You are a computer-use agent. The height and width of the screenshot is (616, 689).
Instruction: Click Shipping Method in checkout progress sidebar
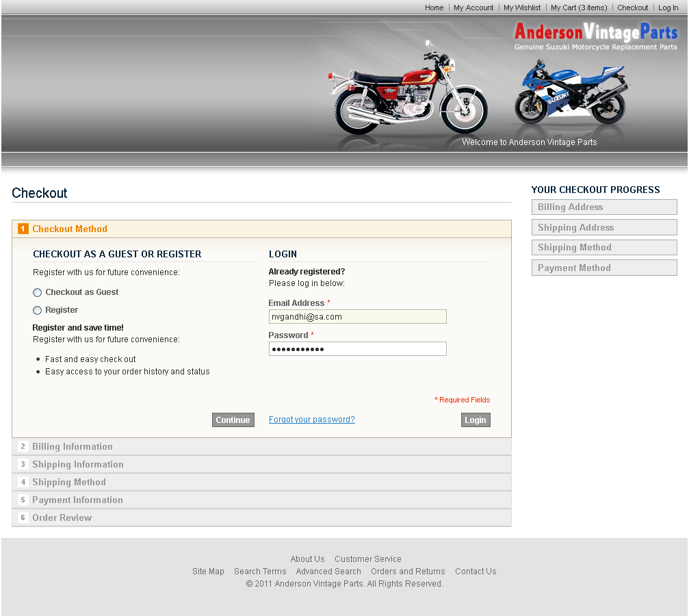[604, 248]
